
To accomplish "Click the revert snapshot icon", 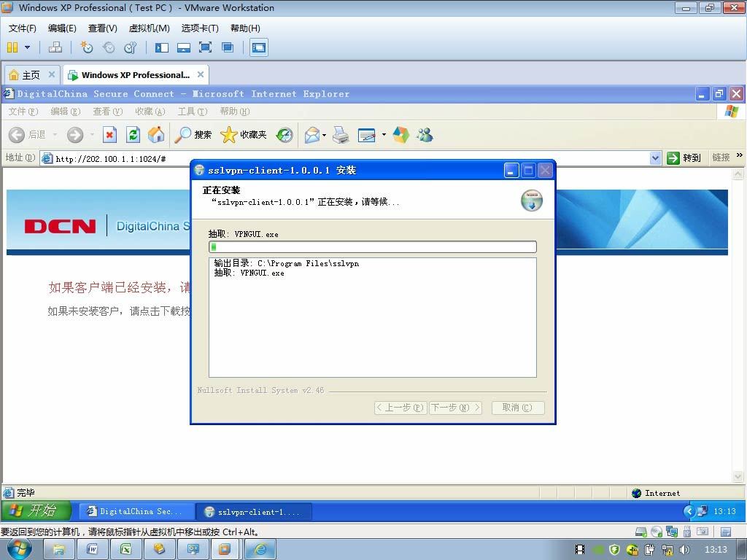I will tap(109, 47).
